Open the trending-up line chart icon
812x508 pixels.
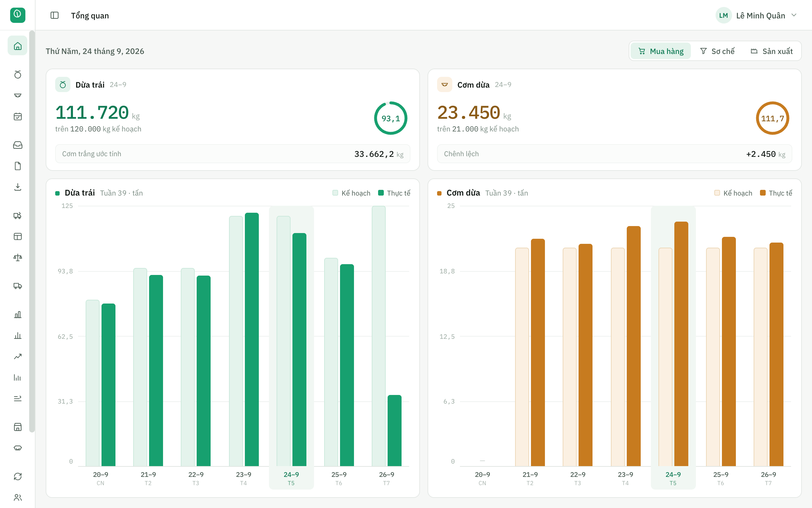point(17,357)
